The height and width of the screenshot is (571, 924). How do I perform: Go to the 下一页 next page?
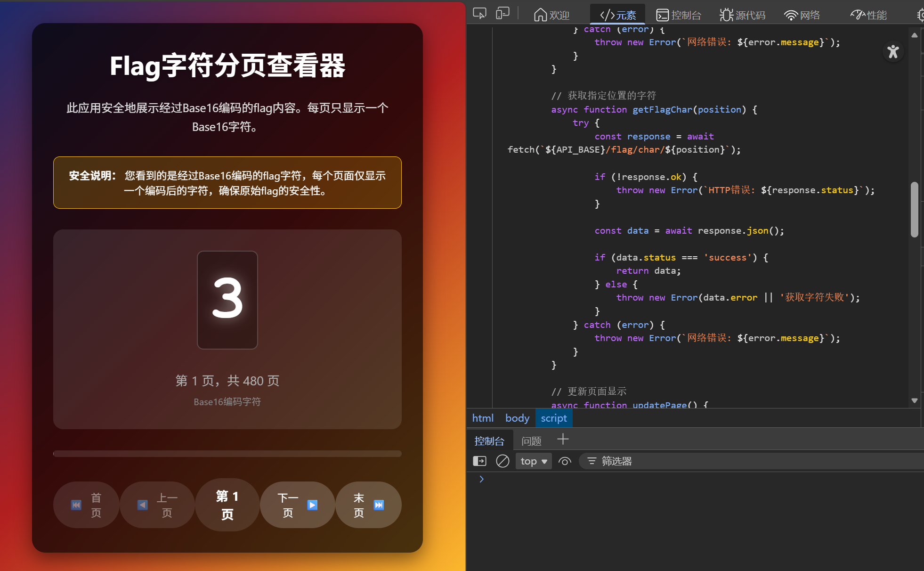tap(297, 505)
